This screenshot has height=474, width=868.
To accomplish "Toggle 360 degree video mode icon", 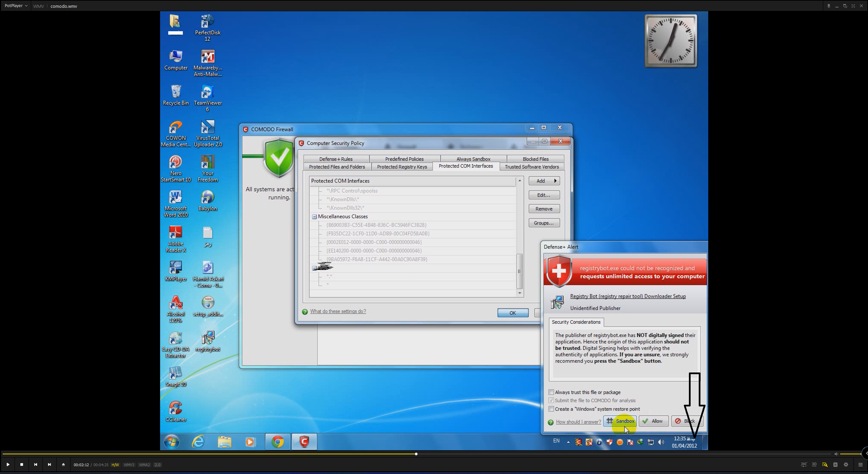I will coord(804,464).
